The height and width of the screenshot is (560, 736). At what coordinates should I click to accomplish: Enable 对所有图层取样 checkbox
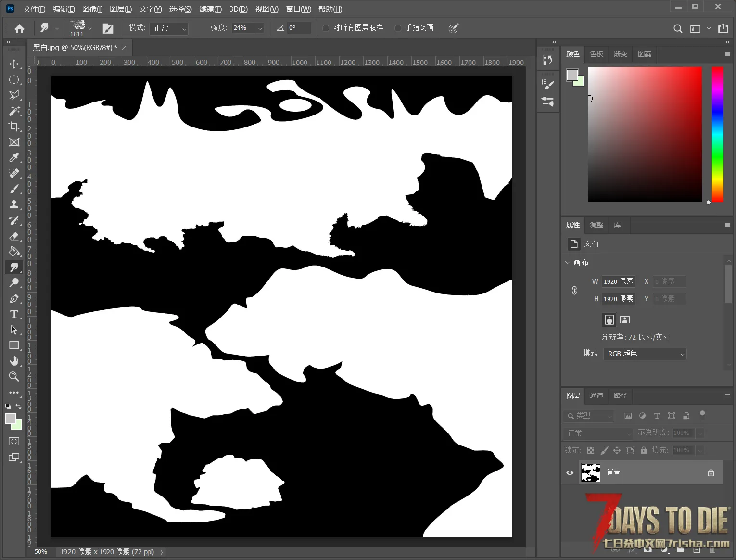coord(326,28)
